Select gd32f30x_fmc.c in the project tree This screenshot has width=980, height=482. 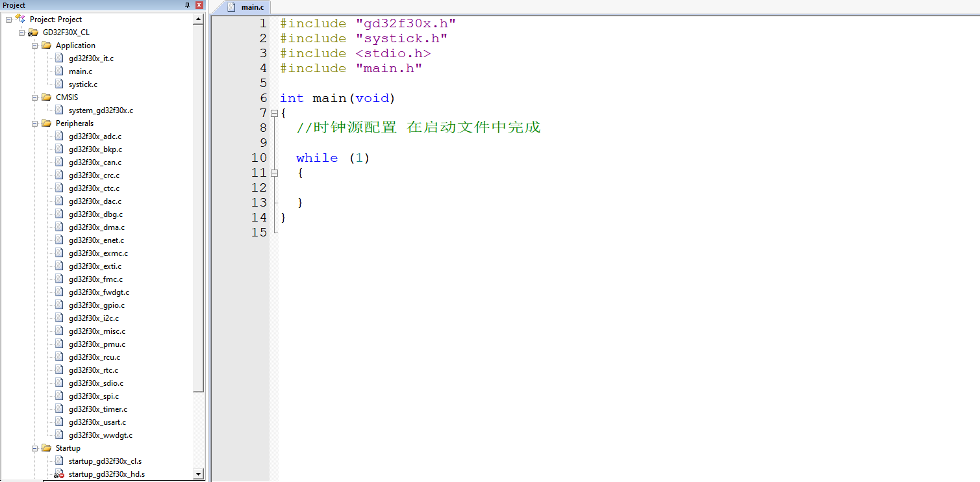click(x=95, y=279)
